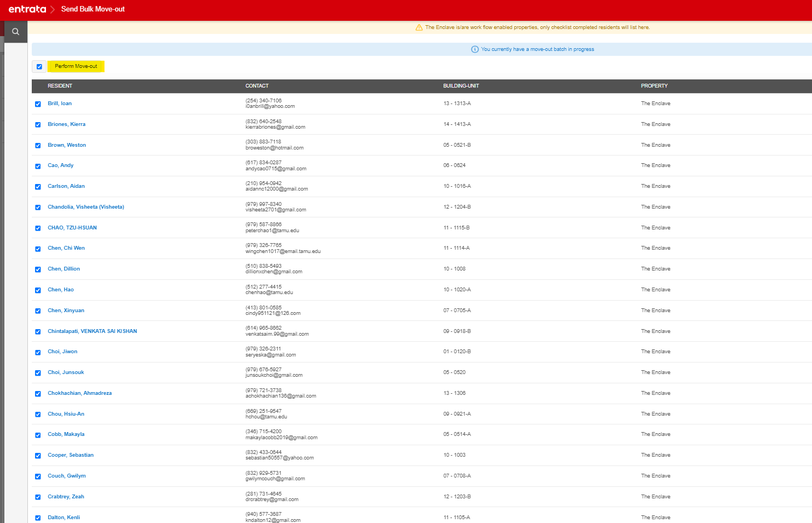Image resolution: width=812 pixels, height=523 pixels.
Task: Open resident Chokhachian, Ahmadreza
Action: pyautogui.click(x=80, y=393)
